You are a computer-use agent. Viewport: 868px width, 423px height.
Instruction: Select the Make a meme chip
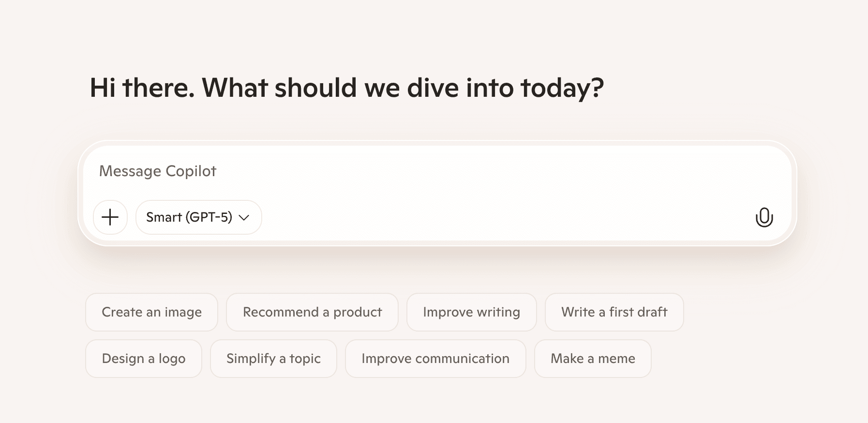[x=593, y=359]
